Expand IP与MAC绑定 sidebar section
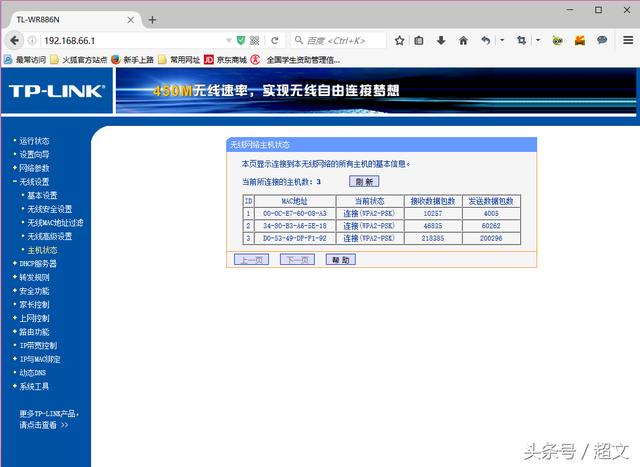The width and height of the screenshot is (640, 467). tap(40, 359)
